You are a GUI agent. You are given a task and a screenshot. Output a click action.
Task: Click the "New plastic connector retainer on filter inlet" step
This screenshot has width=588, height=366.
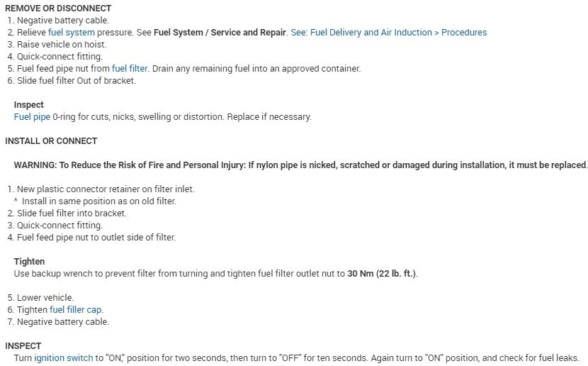tap(105, 189)
